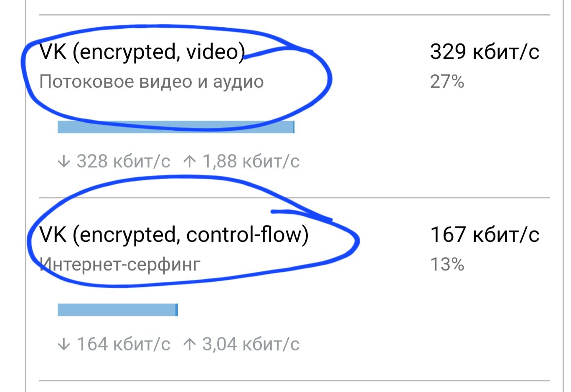Click the VK control-flow traffic usage bar

coord(118,310)
